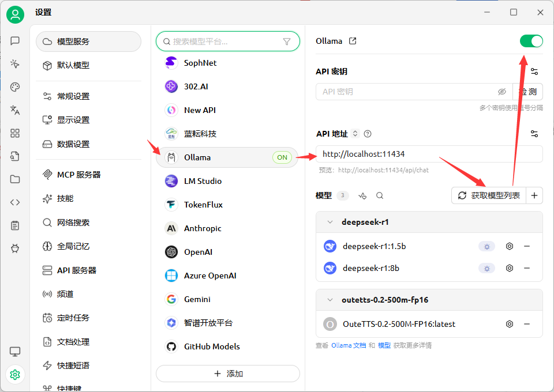Screen dimensions: 554x392
Task: Open 技能 settings section
Action: tap(89, 198)
